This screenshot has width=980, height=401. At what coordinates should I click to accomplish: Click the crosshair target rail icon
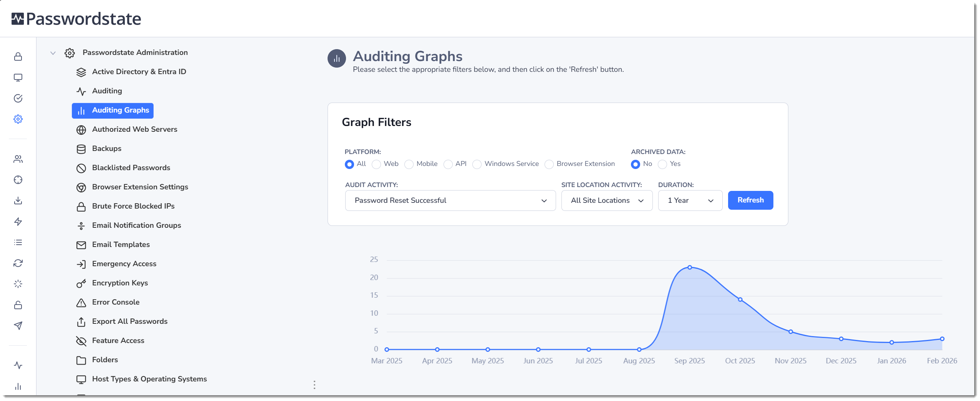[x=18, y=180]
